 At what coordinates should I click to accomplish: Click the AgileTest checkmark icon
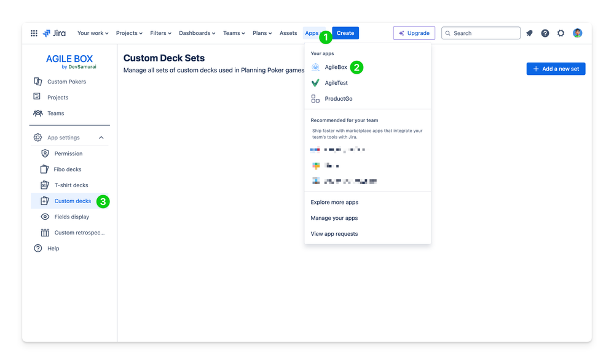coord(315,83)
